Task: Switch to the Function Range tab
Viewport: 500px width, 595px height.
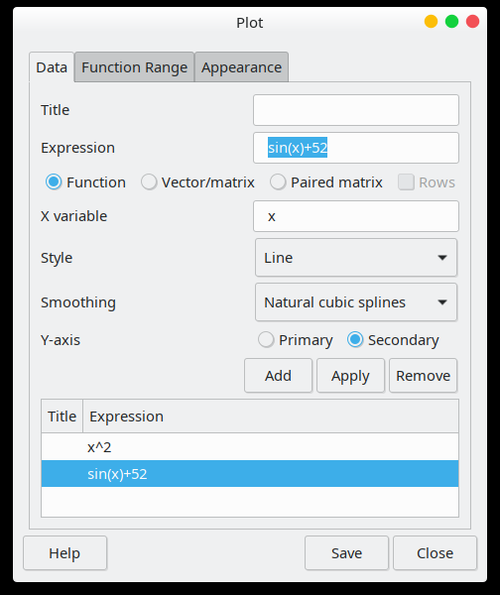Action: tap(134, 67)
